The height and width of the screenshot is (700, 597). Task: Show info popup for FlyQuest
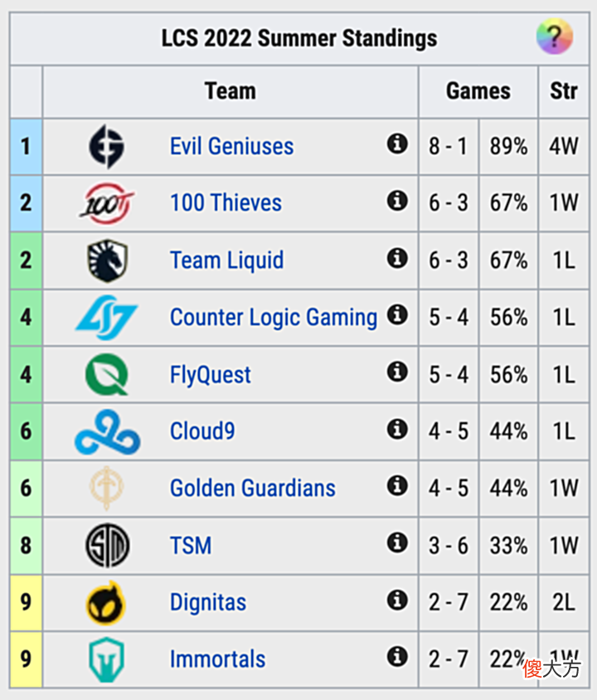397,372
